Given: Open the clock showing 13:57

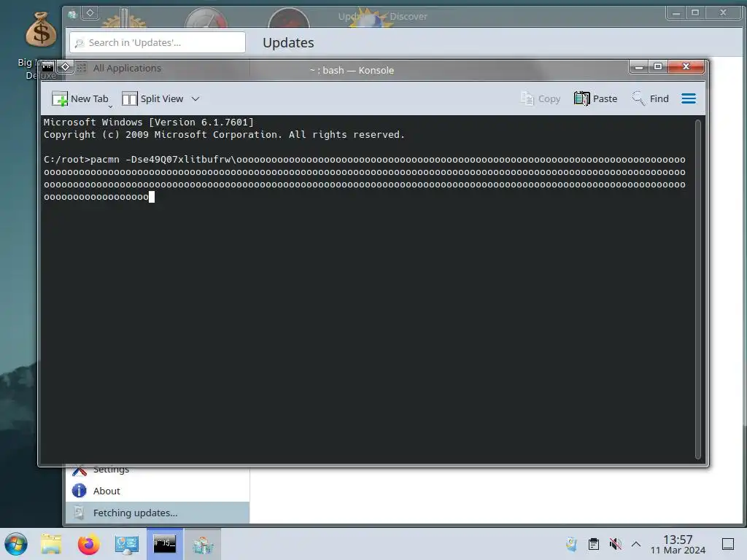Looking at the screenshot, I should [x=678, y=544].
